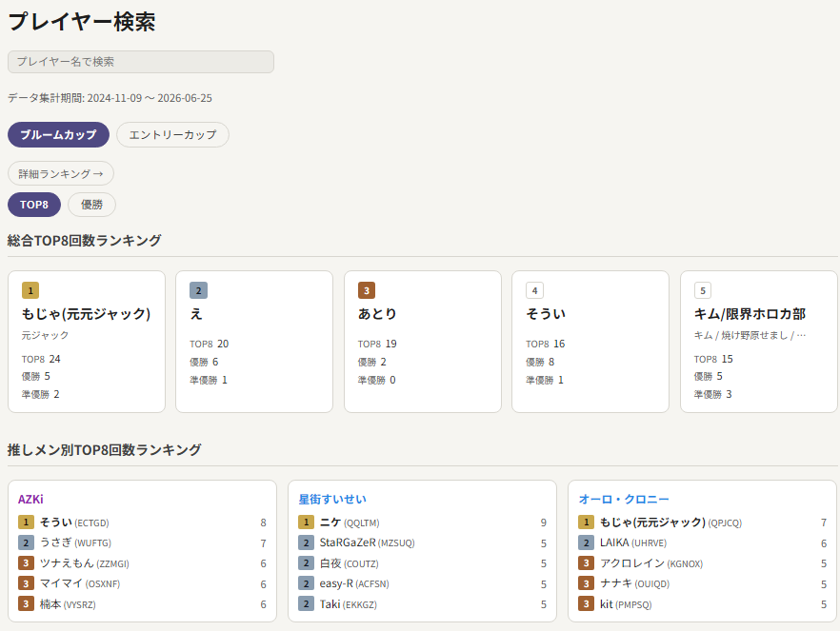Switch to the エントリーカップ tab
Image resolution: width=840 pixels, height=631 pixels.
click(172, 134)
